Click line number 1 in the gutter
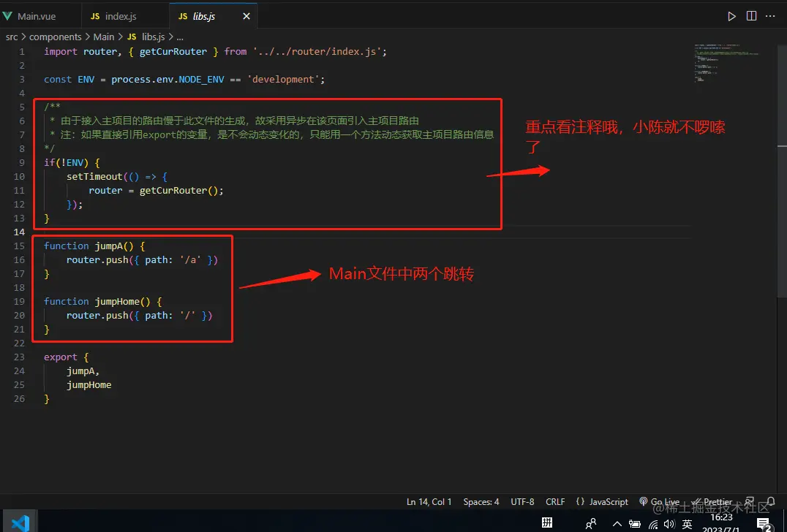Image resolution: width=787 pixels, height=532 pixels. tap(22, 52)
